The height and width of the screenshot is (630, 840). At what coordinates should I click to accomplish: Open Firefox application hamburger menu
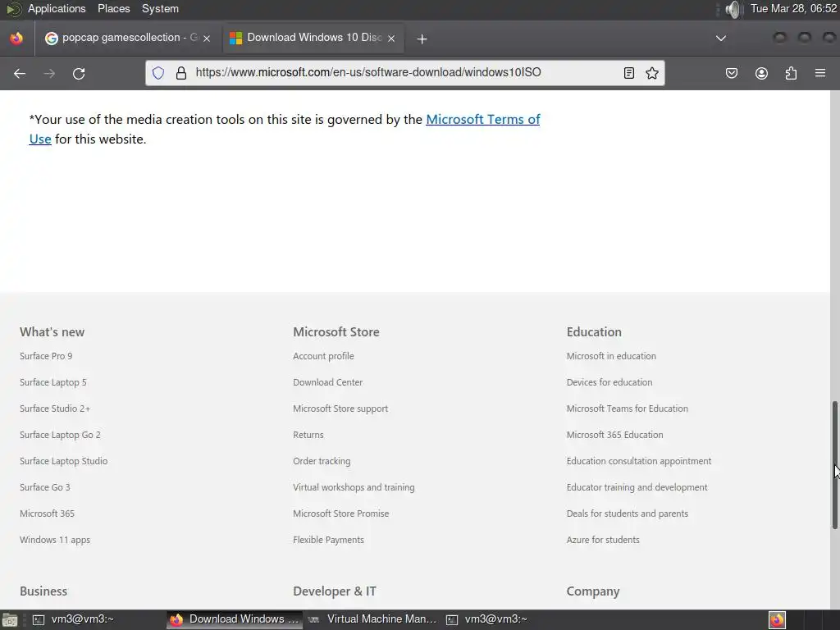pyautogui.click(x=820, y=73)
